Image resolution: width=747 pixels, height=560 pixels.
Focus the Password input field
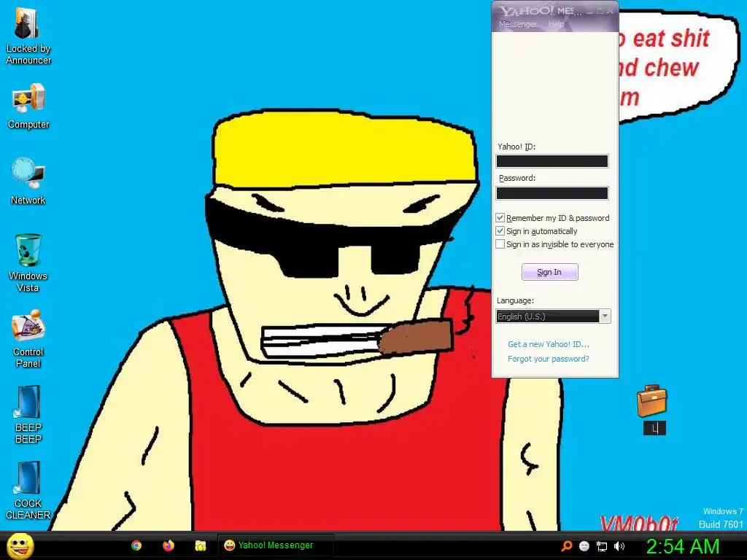click(552, 192)
